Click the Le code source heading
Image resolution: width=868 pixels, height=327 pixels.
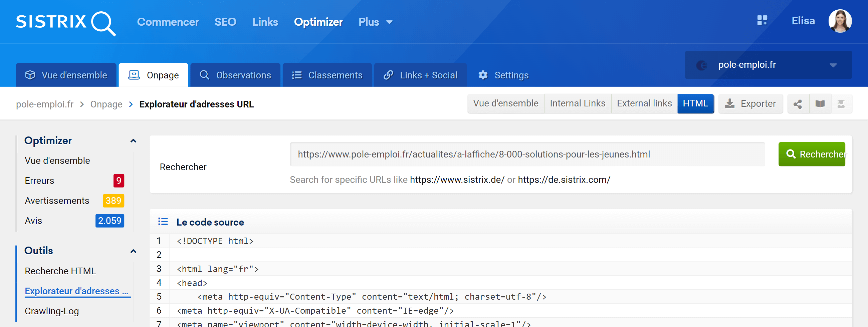point(210,222)
